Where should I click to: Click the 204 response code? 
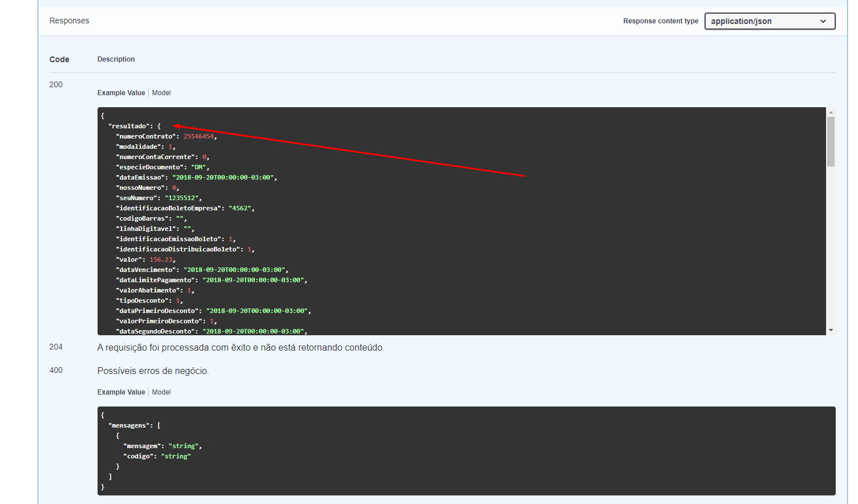tap(56, 347)
